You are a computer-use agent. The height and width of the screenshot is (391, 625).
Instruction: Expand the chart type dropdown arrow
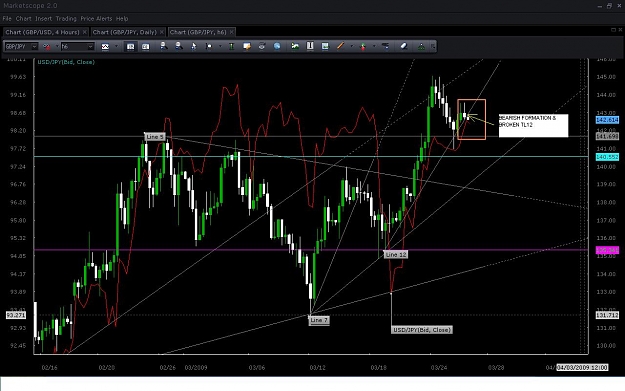point(116,47)
